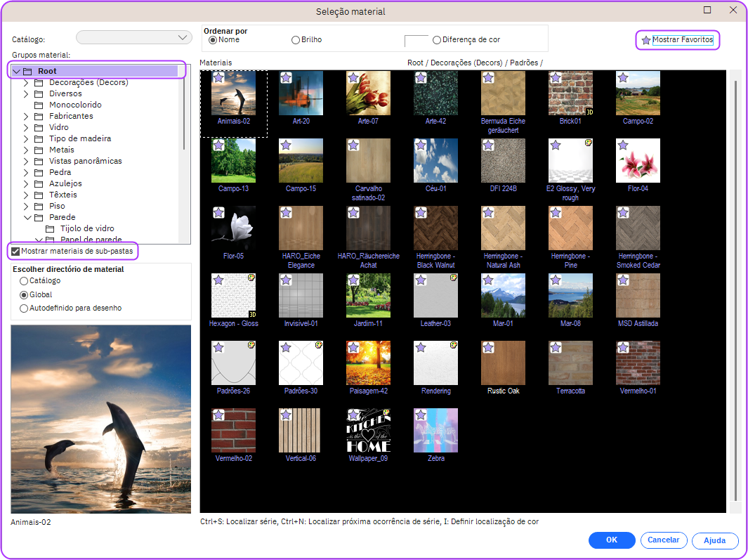Click the favorite star on Animais-02 thumbnail
Screen dimensions: 748x560
[218, 78]
